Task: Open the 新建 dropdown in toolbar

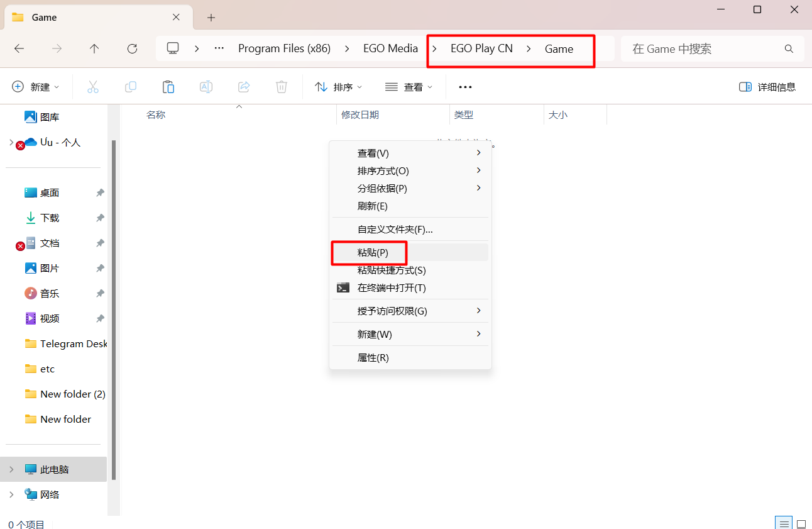Action: (x=36, y=87)
